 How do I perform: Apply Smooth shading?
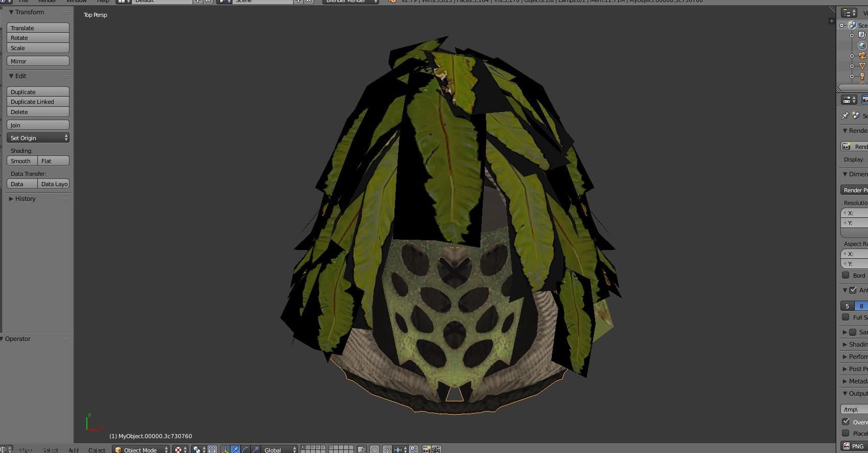tap(22, 161)
